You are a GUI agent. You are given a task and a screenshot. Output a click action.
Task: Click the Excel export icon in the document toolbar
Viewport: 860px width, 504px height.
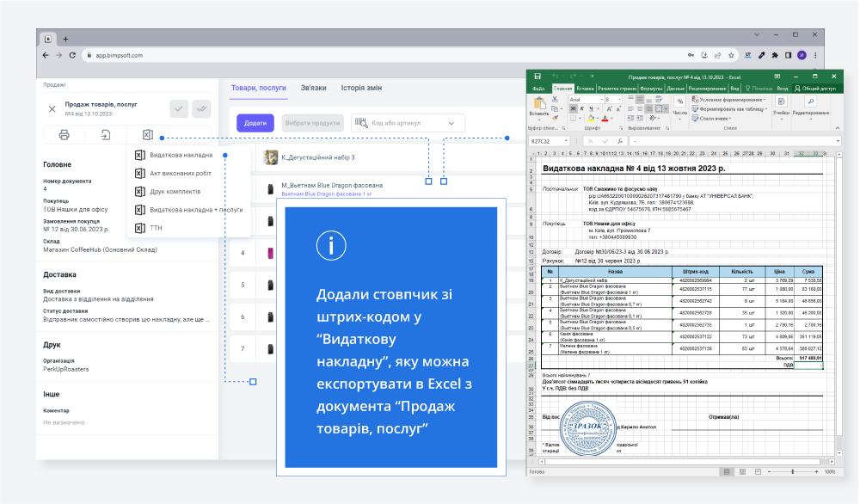point(147,135)
